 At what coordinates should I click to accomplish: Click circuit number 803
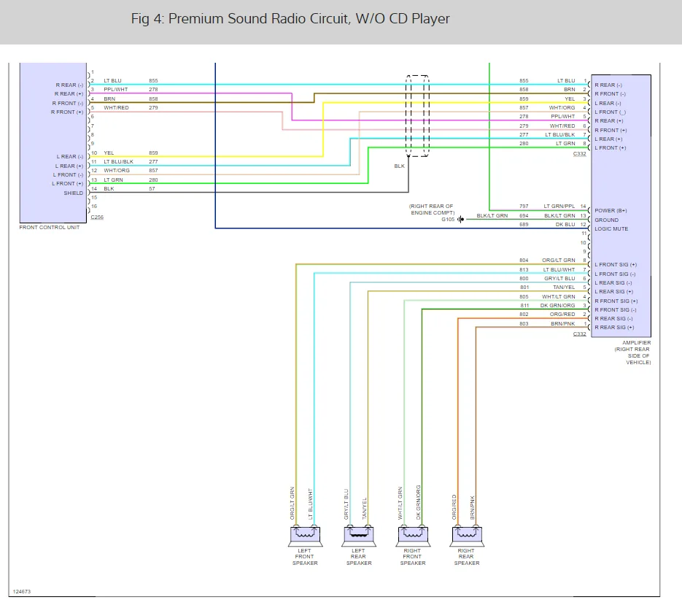tap(524, 324)
